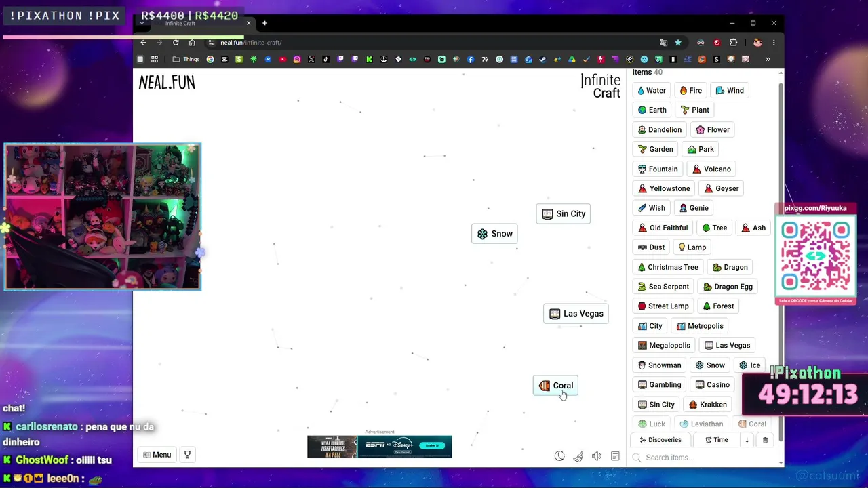Pick the Old Faithful item from the list

[663, 228]
